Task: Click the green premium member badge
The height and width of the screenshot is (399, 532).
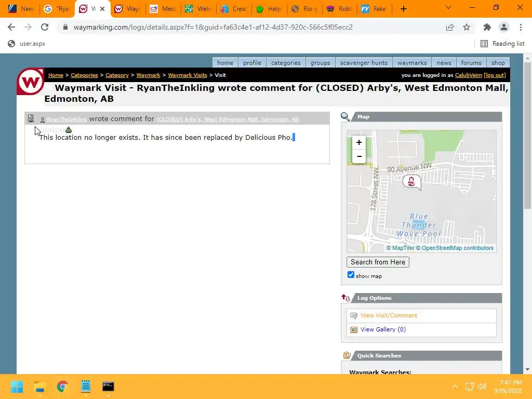Action: tap(69, 130)
